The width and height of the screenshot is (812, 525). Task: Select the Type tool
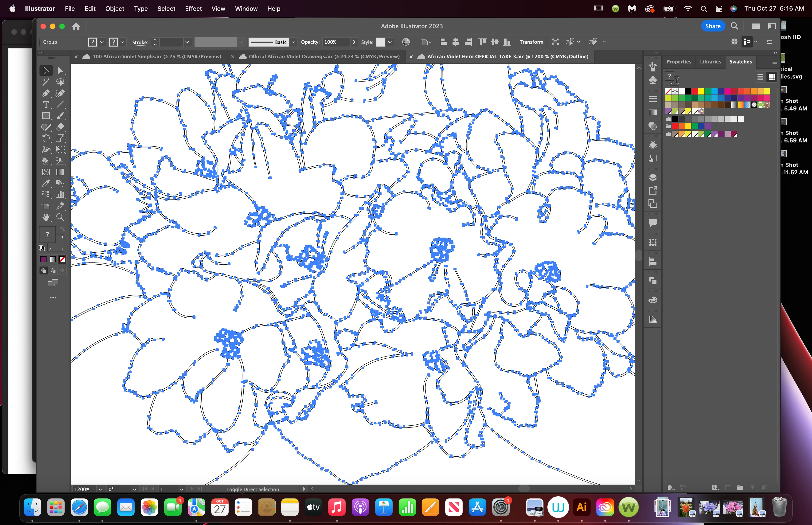tap(46, 105)
